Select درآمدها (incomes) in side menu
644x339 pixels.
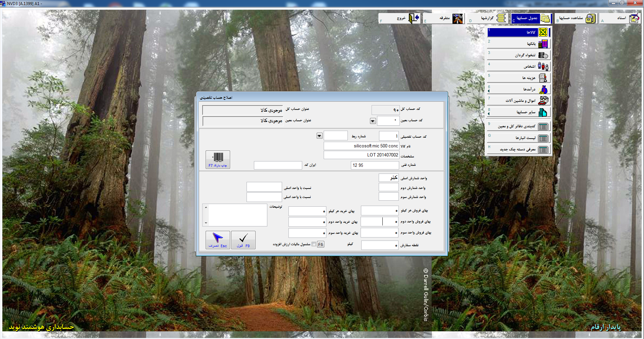tap(519, 89)
